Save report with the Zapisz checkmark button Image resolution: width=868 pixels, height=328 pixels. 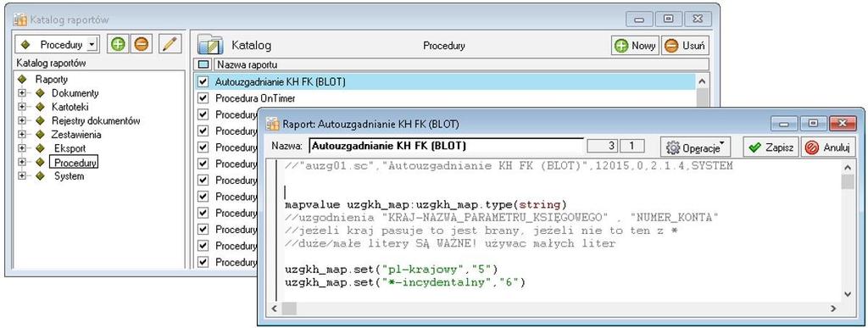point(771,147)
